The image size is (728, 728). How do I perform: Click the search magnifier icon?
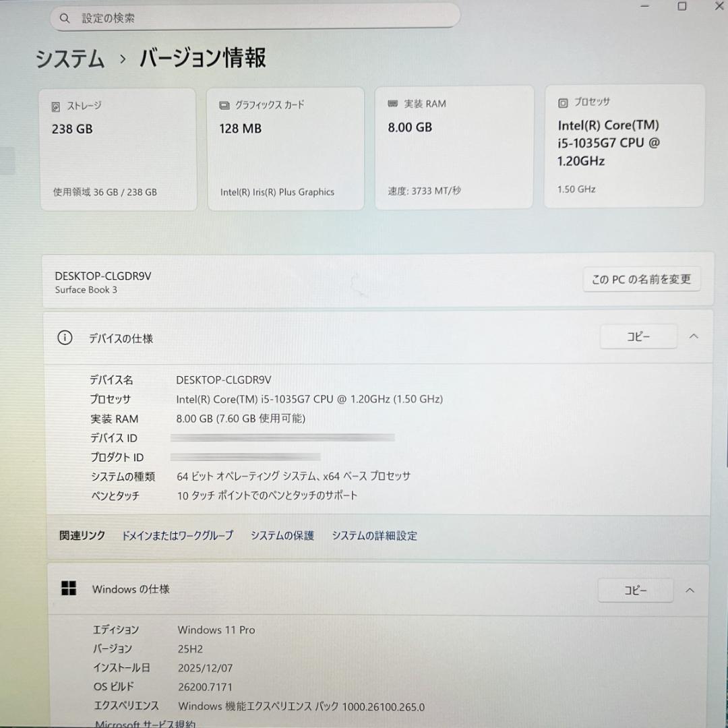click(x=64, y=18)
